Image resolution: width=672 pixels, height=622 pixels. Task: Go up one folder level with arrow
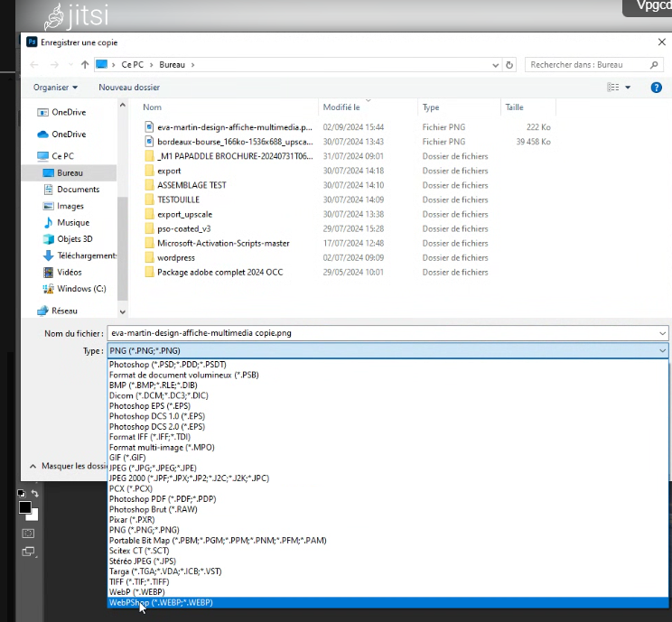pyautogui.click(x=85, y=65)
